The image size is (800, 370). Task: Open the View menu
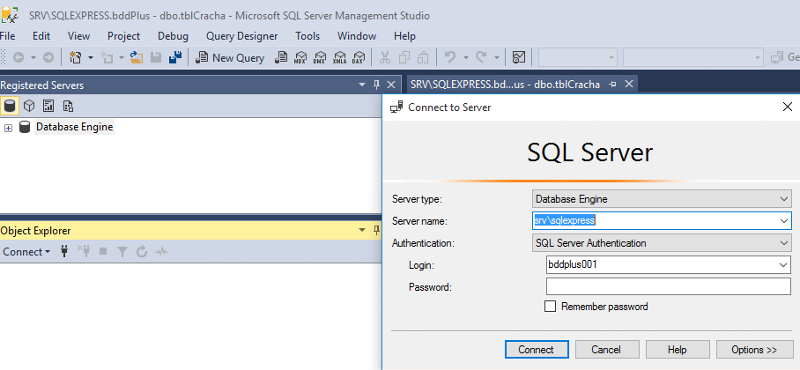coord(79,36)
